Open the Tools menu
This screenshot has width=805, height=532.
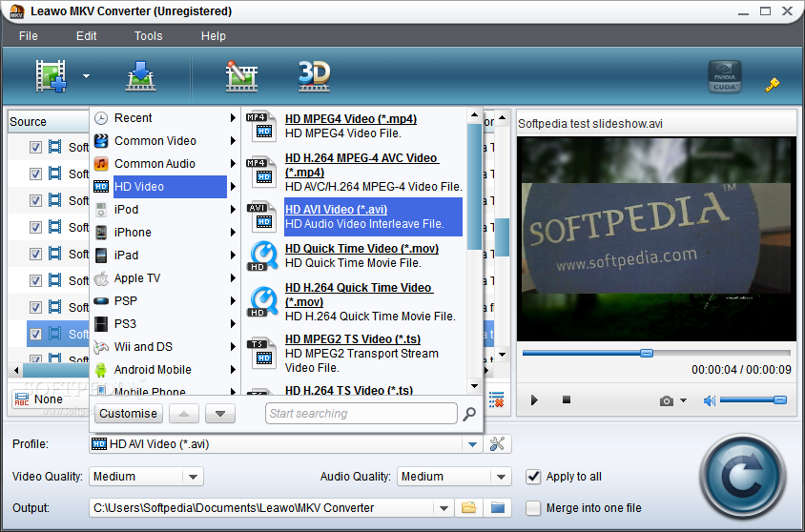coord(149,36)
